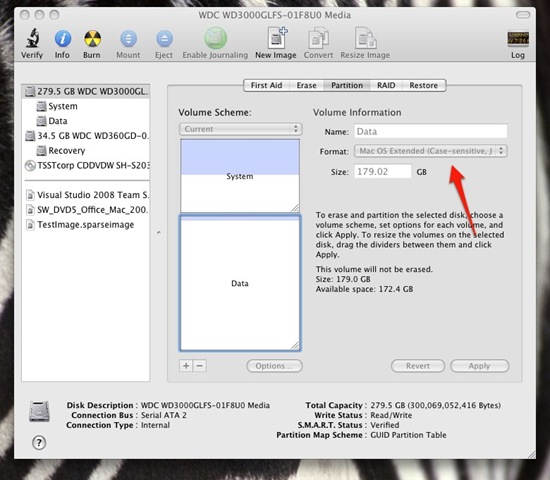Click the 'Available space: 172.4 GB' text
This screenshot has height=480, width=550.
pos(364,289)
